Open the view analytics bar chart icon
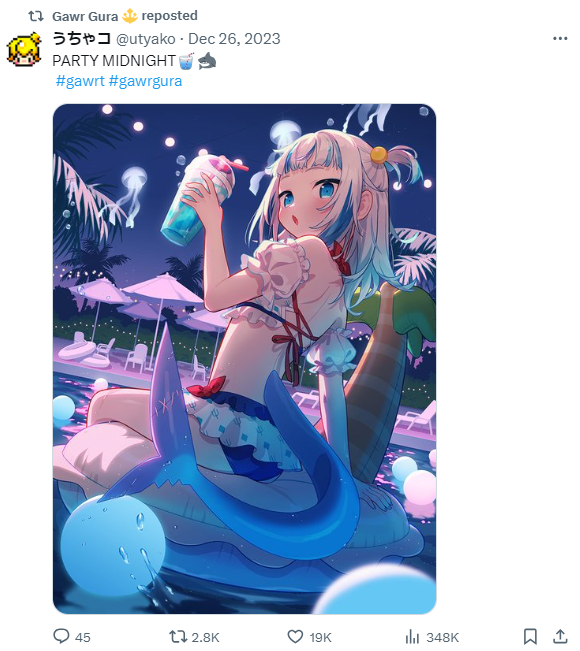 [412, 636]
